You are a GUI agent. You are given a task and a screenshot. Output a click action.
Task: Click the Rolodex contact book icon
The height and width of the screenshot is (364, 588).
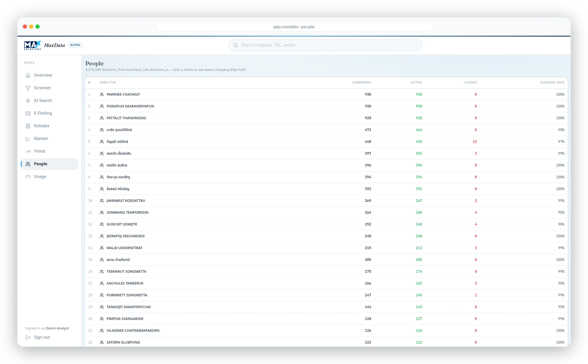pyautogui.click(x=28, y=126)
